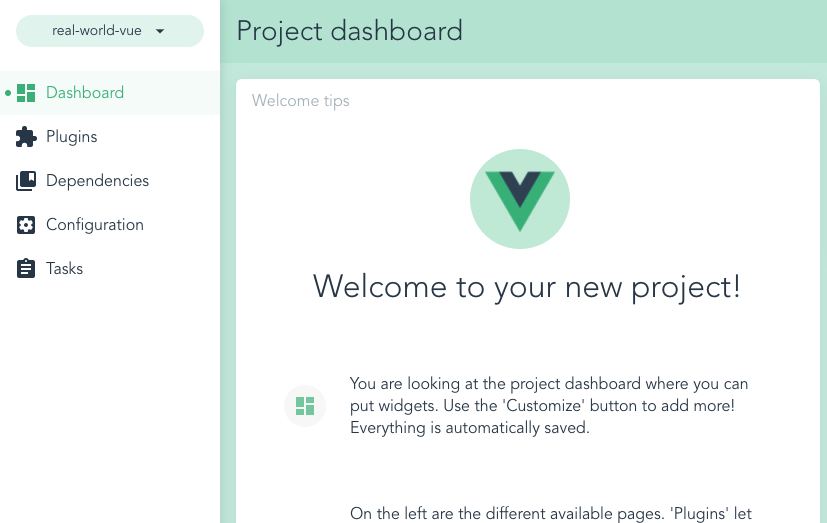Click the Dependencies book icon
The height and width of the screenshot is (523, 827).
(27, 181)
